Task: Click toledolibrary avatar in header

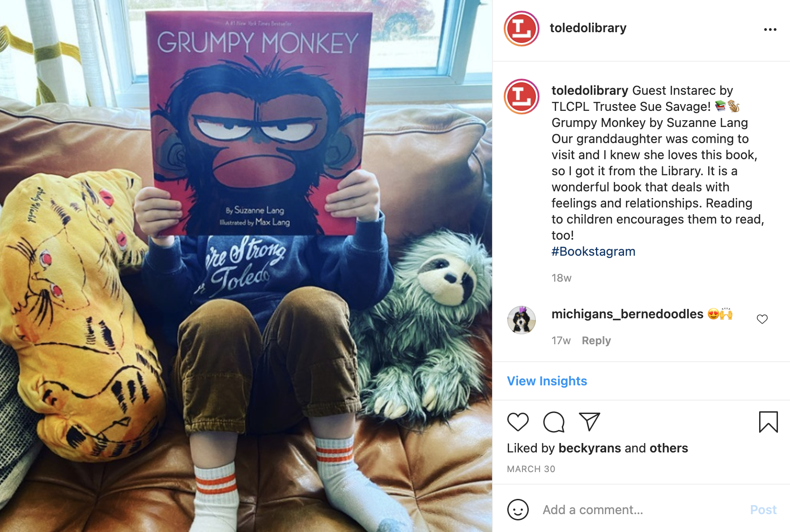Action: coord(522,29)
